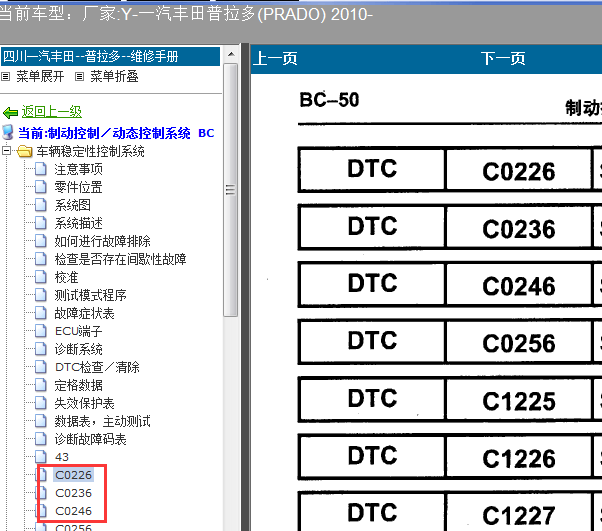The image size is (602, 531).
Task: Click the 菜单折叠 list icon
Action: tap(79, 77)
